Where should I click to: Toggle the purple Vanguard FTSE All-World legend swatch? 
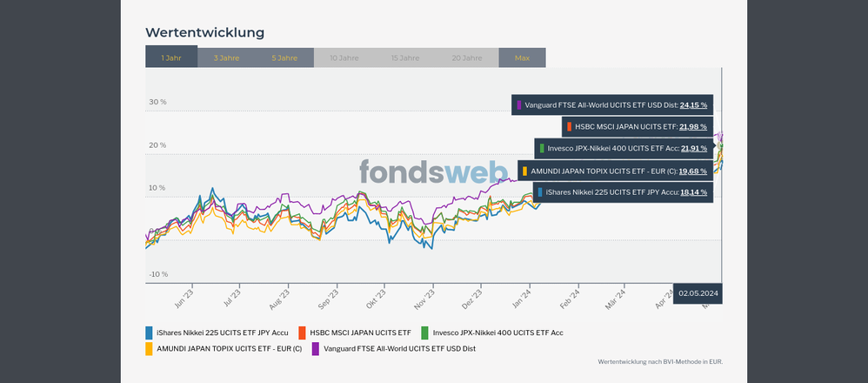point(315,348)
